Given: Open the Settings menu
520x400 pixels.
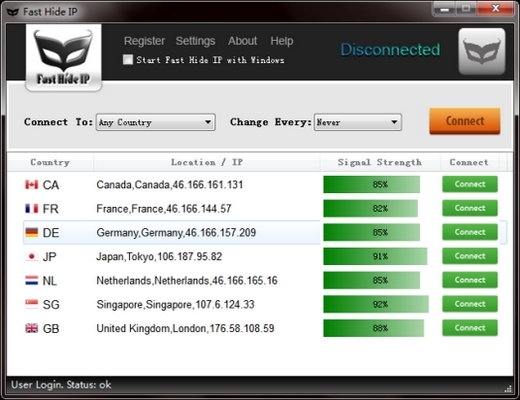Looking at the screenshot, I should coord(195,41).
